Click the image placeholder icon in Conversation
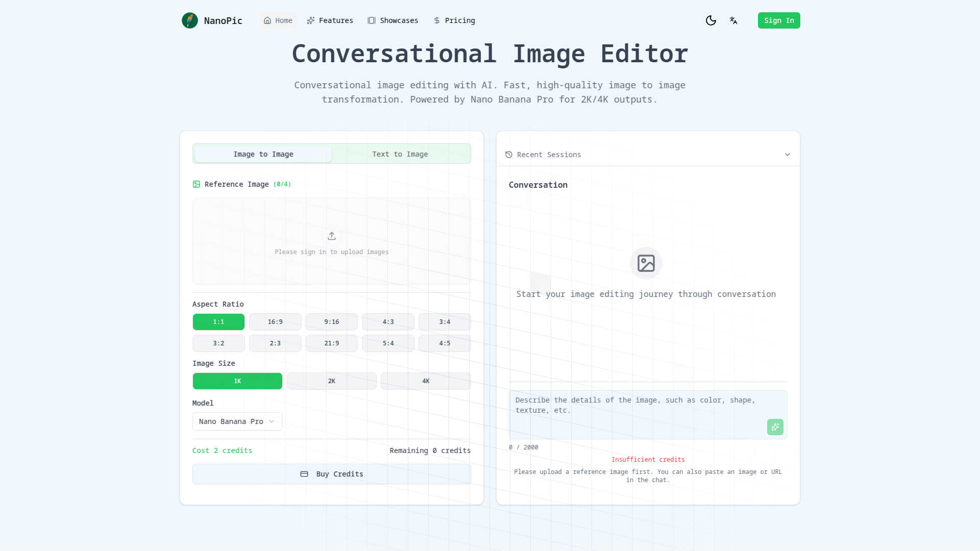The image size is (980, 551). [646, 263]
